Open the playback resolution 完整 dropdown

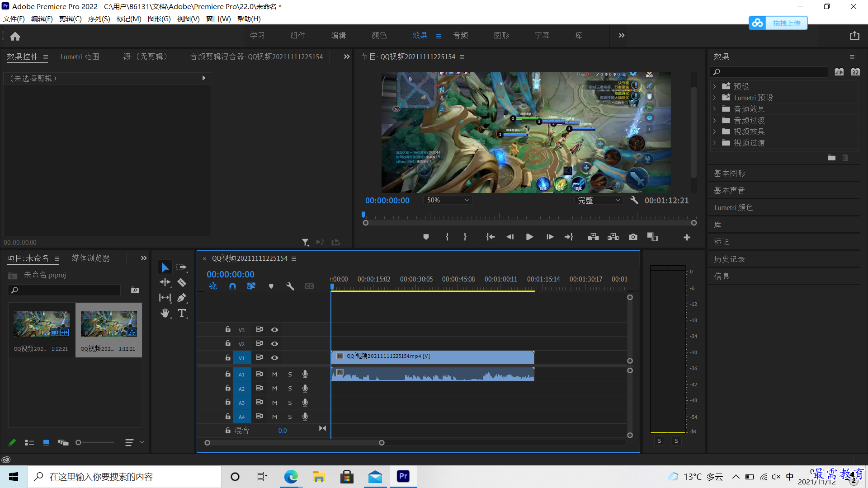coord(599,200)
